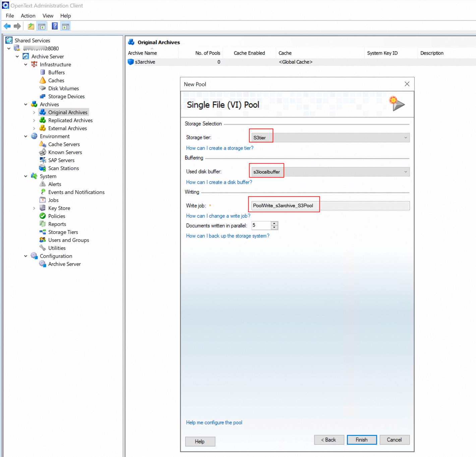Collapse the System tree node

[x=26, y=176]
